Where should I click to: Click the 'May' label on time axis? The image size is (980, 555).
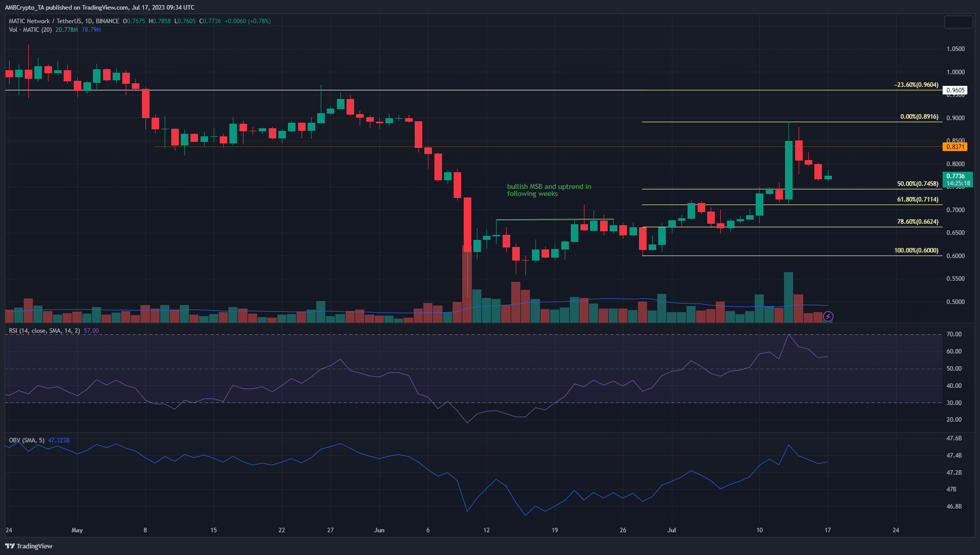(x=77, y=530)
